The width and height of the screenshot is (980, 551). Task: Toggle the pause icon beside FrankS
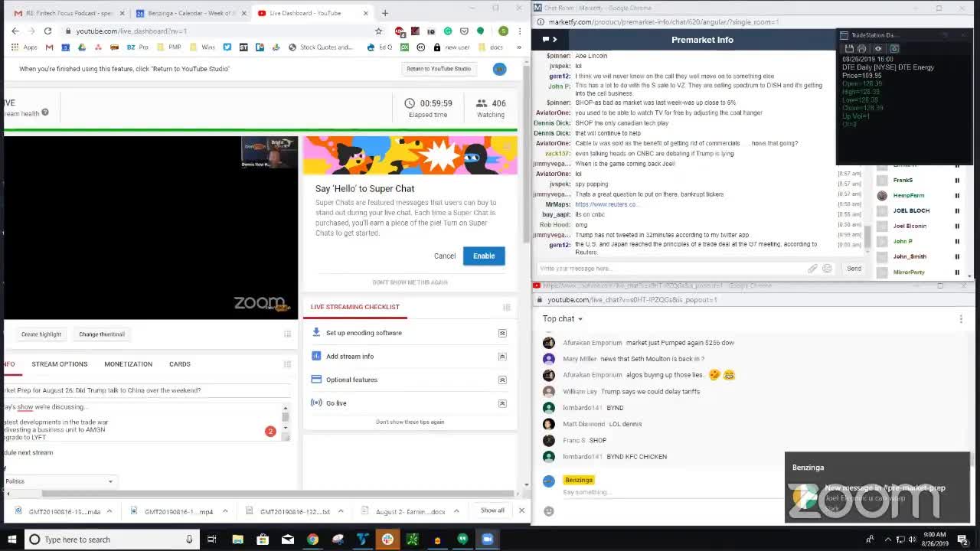957,181
